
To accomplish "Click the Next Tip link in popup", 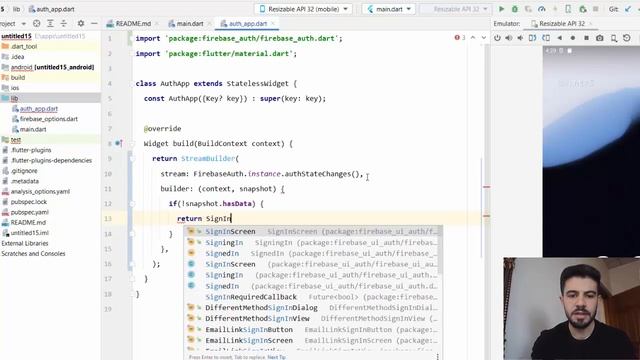I will tap(277, 357).
